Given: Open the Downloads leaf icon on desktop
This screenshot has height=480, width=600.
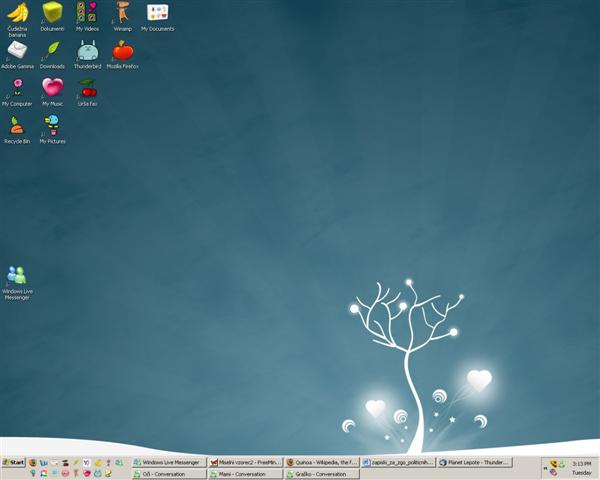Looking at the screenshot, I should [52, 55].
